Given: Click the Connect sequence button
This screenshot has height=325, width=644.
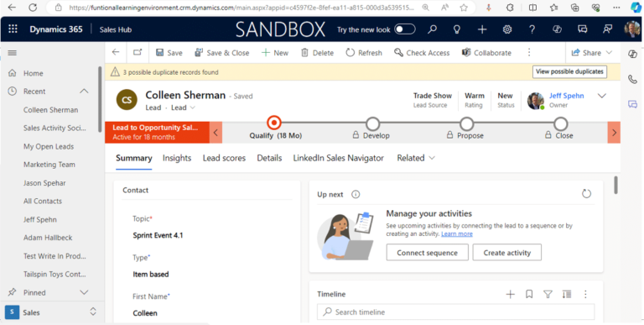Looking at the screenshot, I should click(427, 253).
